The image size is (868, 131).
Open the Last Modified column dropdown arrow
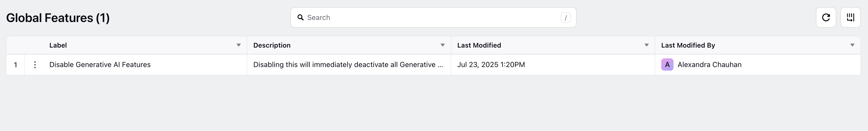[x=647, y=45]
